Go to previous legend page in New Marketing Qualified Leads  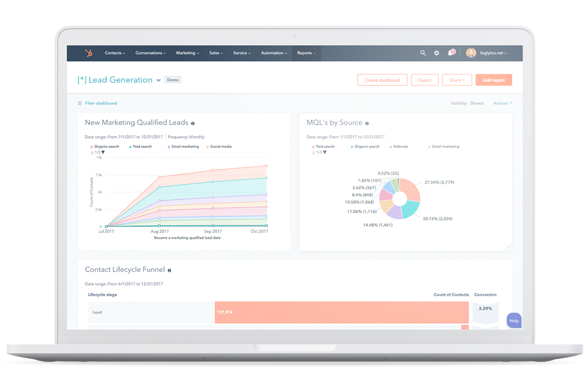point(92,153)
